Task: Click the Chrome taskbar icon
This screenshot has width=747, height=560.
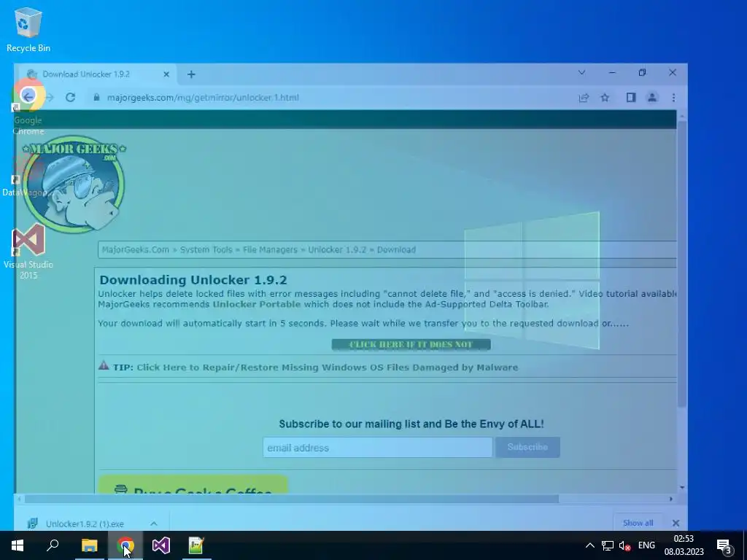Action: (x=125, y=545)
